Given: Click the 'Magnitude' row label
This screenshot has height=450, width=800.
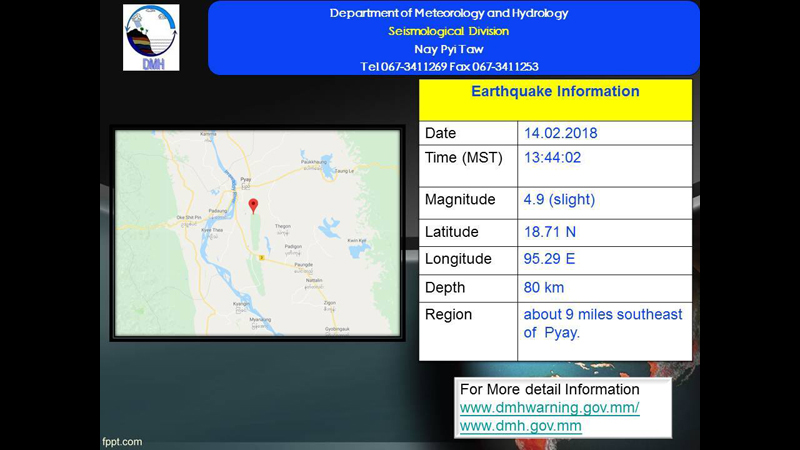Looking at the screenshot, I should point(460,199).
